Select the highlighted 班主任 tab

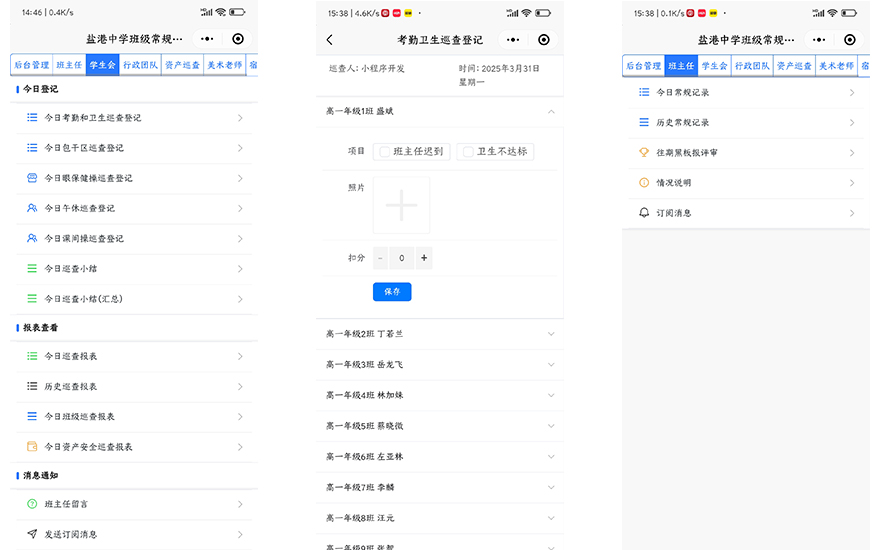(x=681, y=66)
